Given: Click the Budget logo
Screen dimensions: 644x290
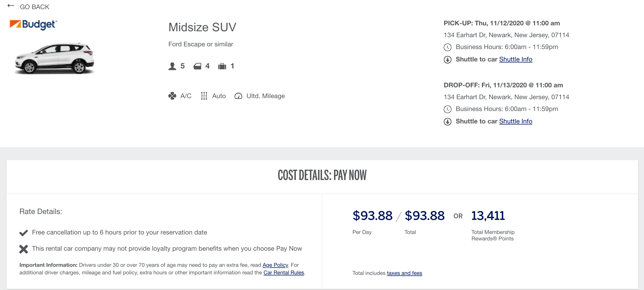Looking at the screenshot, I should 33,24.
